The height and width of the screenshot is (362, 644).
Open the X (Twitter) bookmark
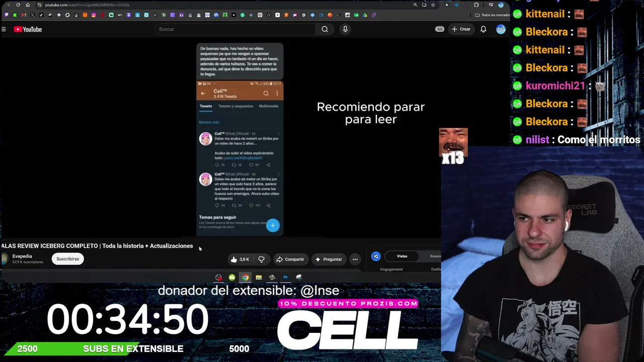(x=33, y=15)
